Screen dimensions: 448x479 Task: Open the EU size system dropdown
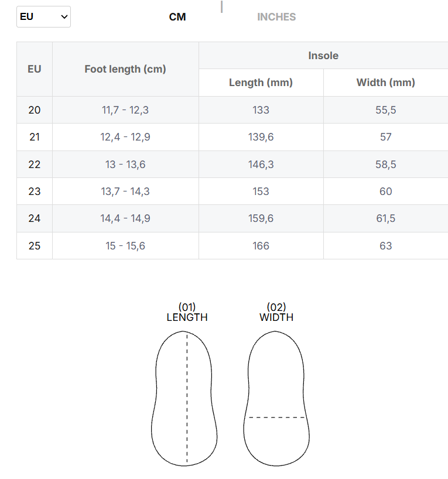click(43, 17)
